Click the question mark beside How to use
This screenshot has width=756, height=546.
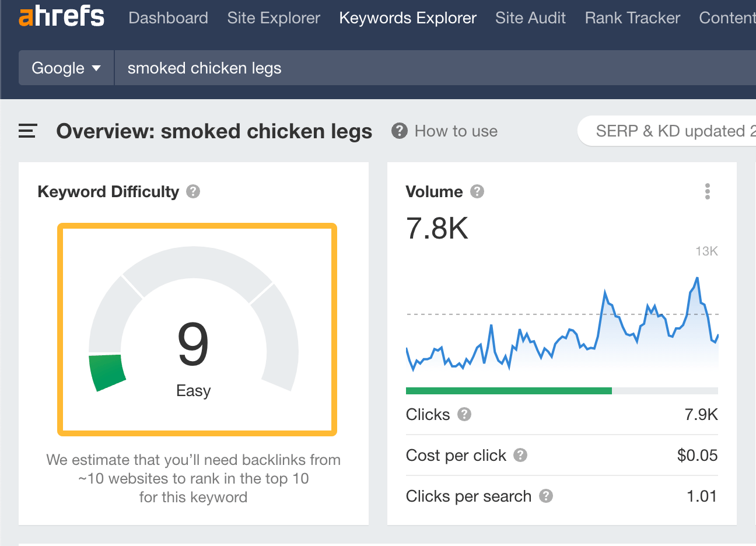click(399, 131)
